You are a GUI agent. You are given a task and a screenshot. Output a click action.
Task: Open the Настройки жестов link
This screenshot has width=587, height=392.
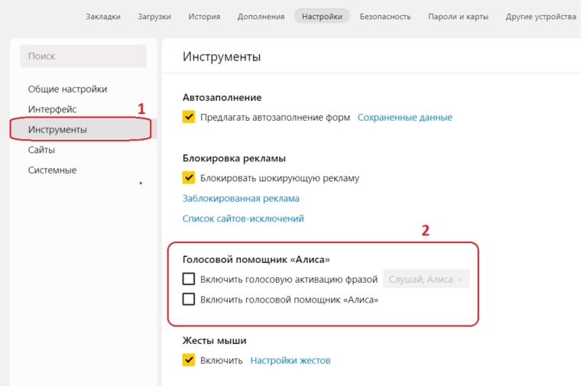point(290,361)
